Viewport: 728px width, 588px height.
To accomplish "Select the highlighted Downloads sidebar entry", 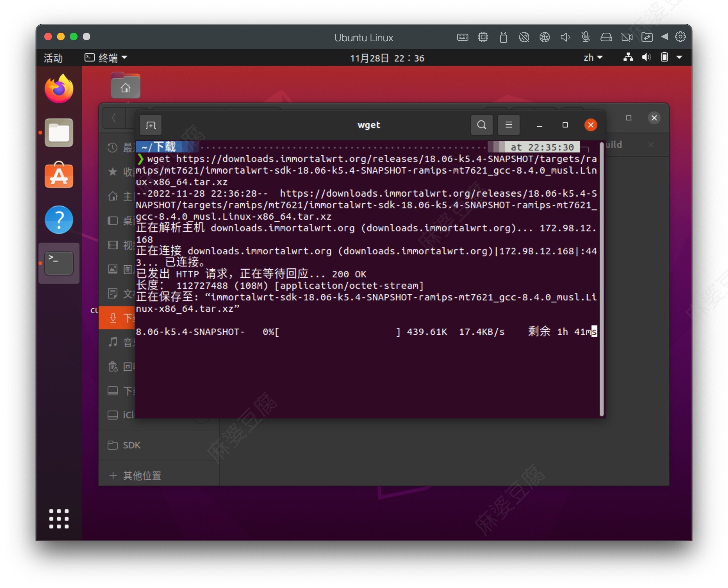I will coord(117,318).
